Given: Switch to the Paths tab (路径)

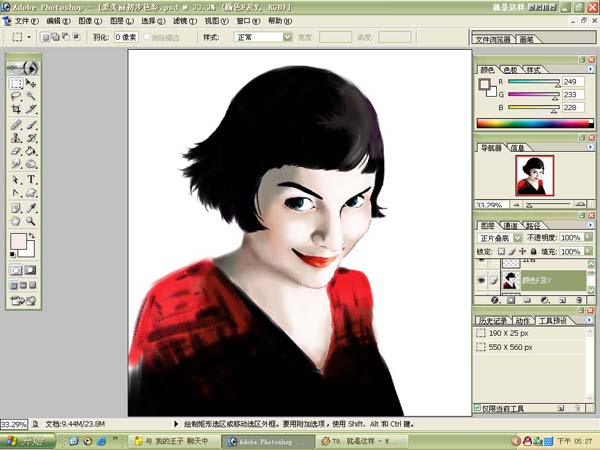Looking at the screenshot, I should [x=533, y=225].
